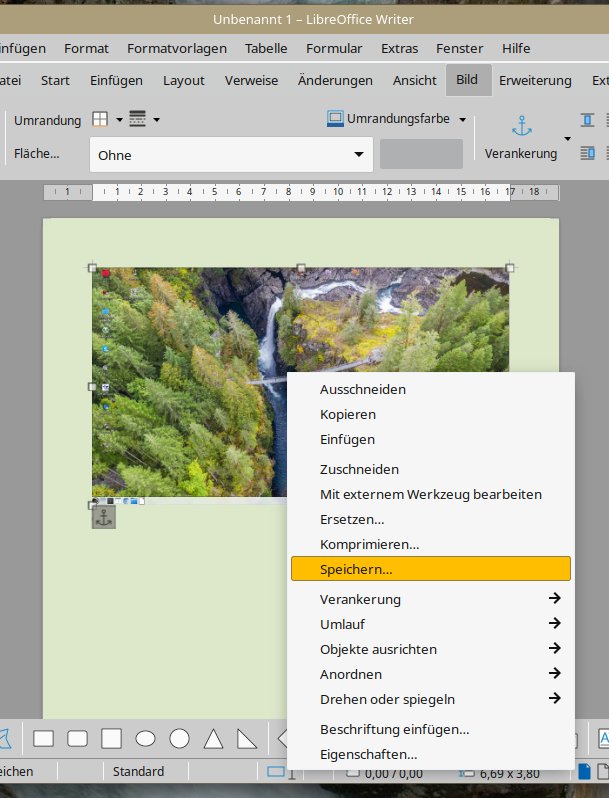
Task: Choose Eigenschaften... from the context menu
Action: 431,754
